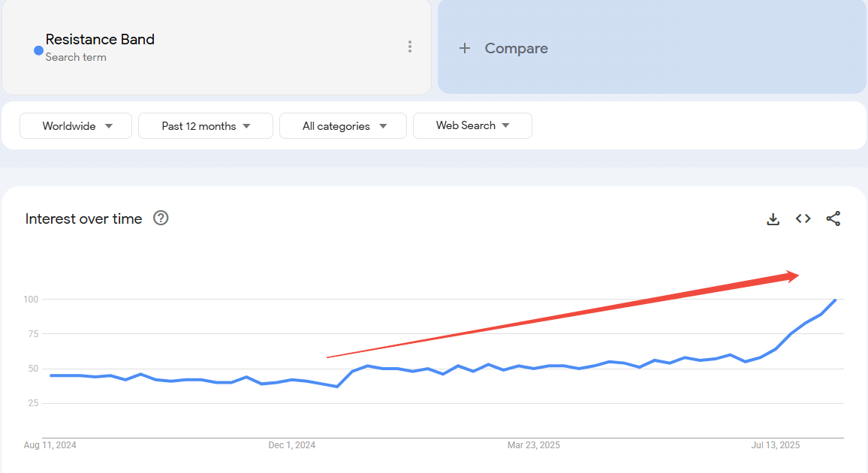Open the Past 12 months time range dropdown
The height and width of the screenshot is (473, 868).
pyautogui.click(x=205, y=125)
